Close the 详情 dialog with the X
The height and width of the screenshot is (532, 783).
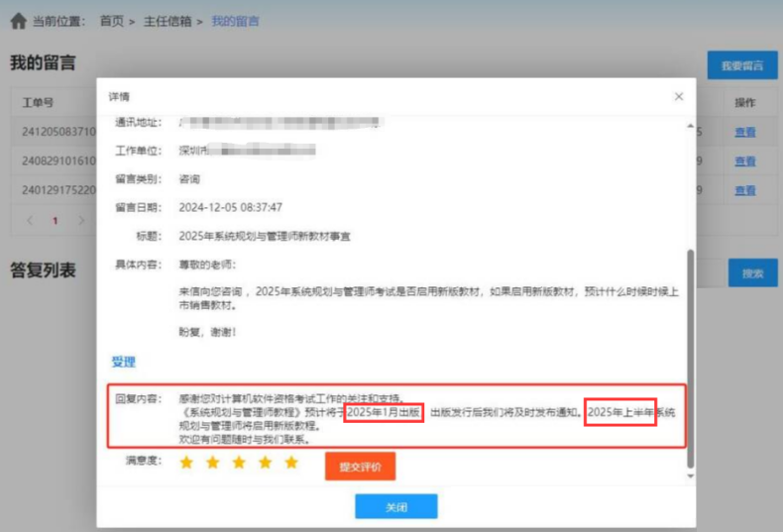(679, 96)
